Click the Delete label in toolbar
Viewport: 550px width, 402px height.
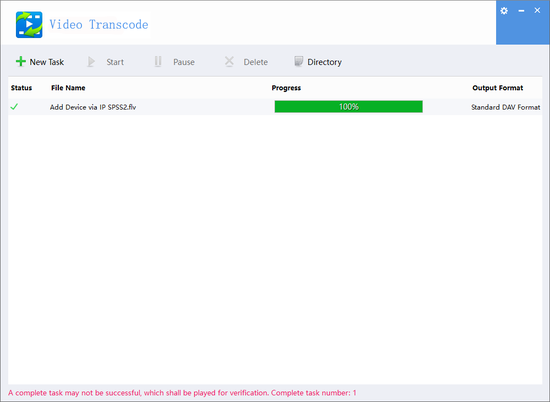pyautogui.click(x=256, y=62)
